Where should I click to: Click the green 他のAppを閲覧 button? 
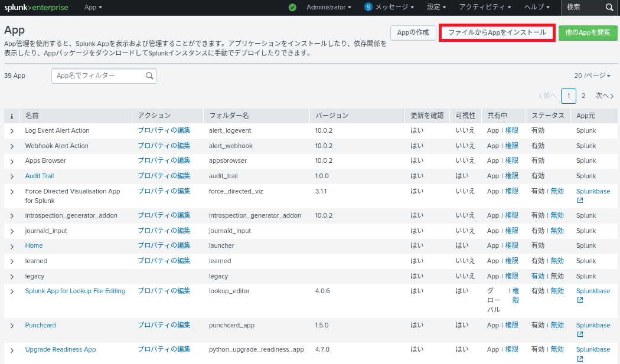[588, 33]
